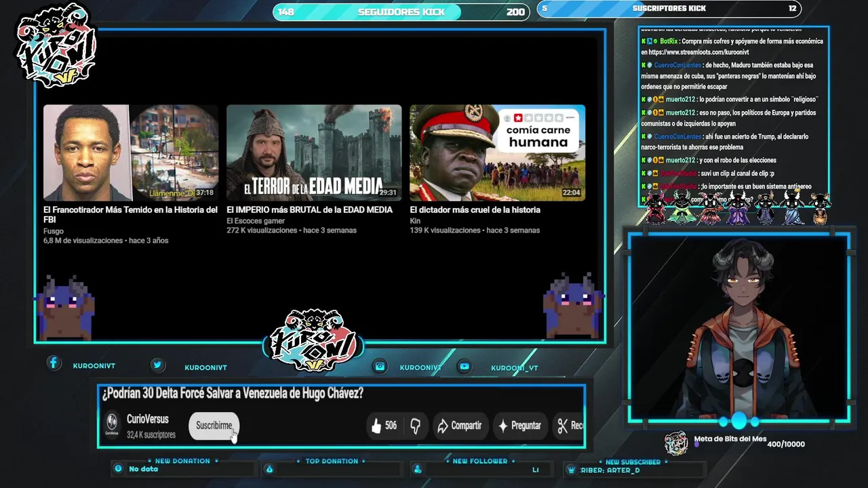
Task: Open the Fusgo channel name
Action: 54,231
